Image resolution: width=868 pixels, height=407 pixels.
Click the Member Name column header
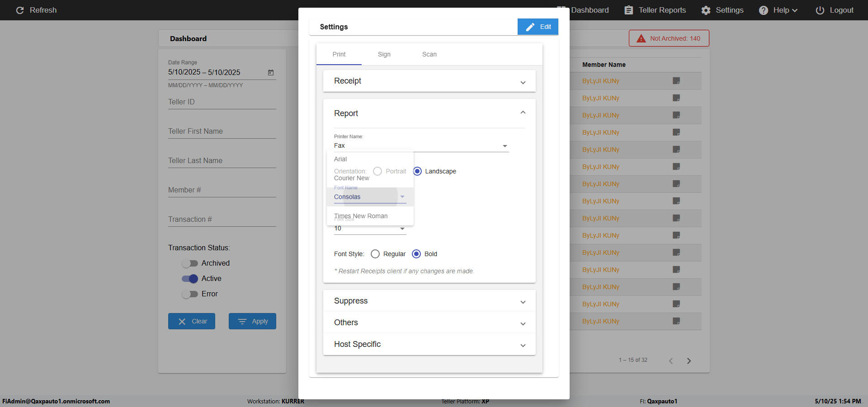point(604,65)
